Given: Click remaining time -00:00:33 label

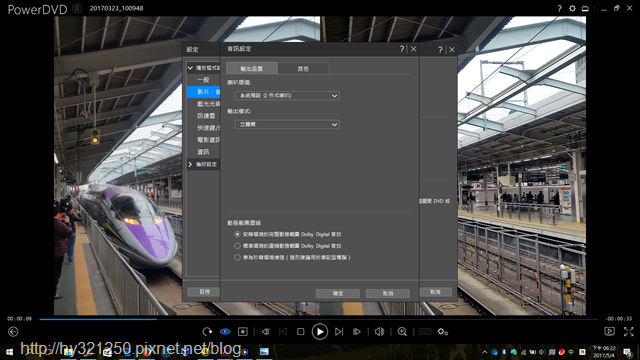Looking at the screenshot, I should (x=619, y=319).
